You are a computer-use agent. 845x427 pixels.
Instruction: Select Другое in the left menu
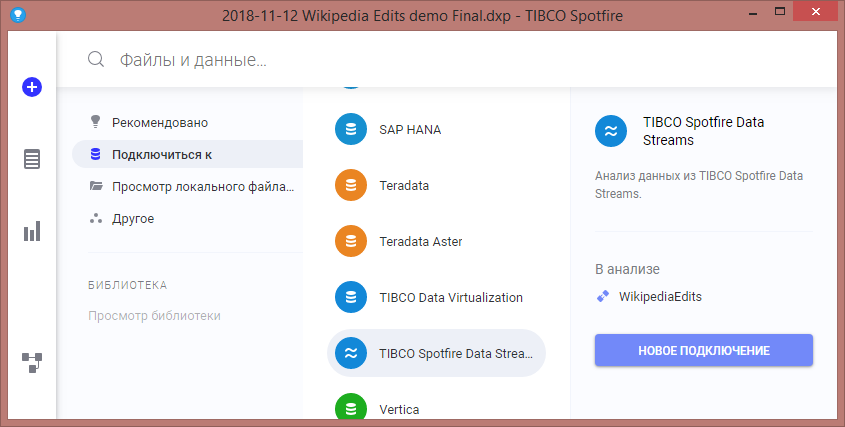tap(133, 219)
